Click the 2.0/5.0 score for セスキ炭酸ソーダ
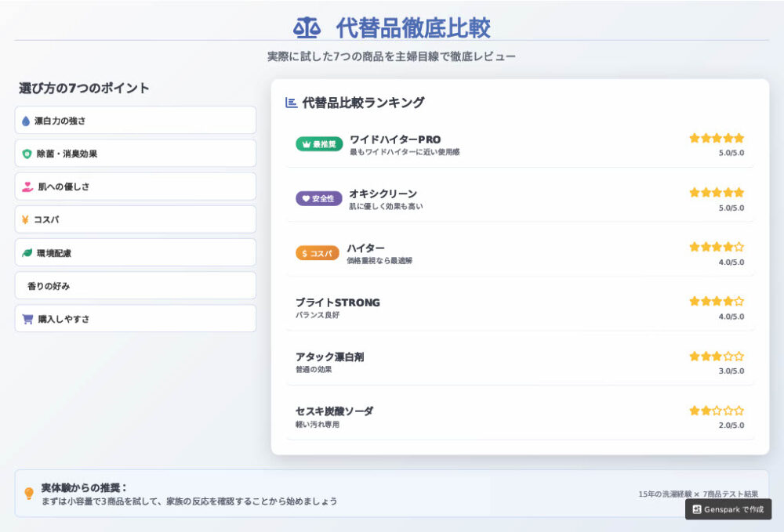Image resolution: width=784 pixels, height=532 pixels. pyautogui.click(x=731, y=425)
